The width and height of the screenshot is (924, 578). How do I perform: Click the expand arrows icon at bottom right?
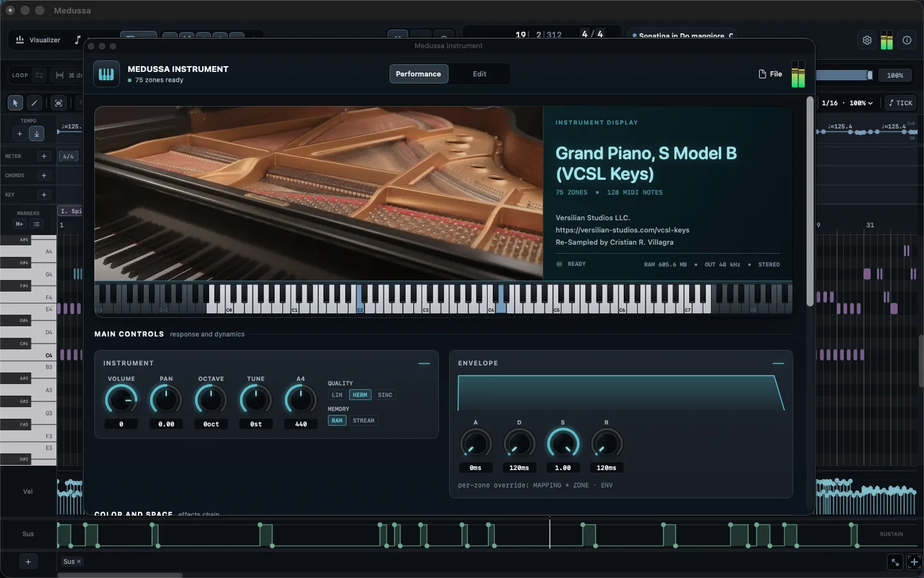(x=894, y=562)
